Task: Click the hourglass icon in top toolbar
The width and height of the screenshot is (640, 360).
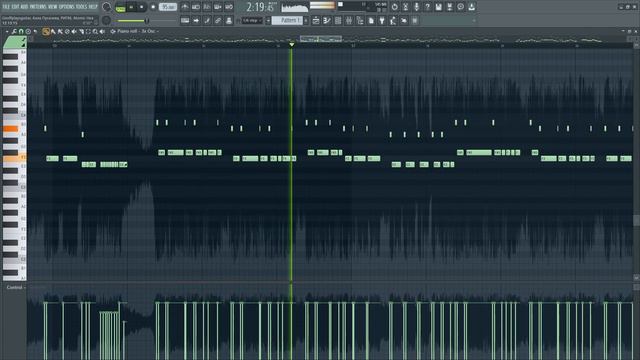Action: (405, 7)
